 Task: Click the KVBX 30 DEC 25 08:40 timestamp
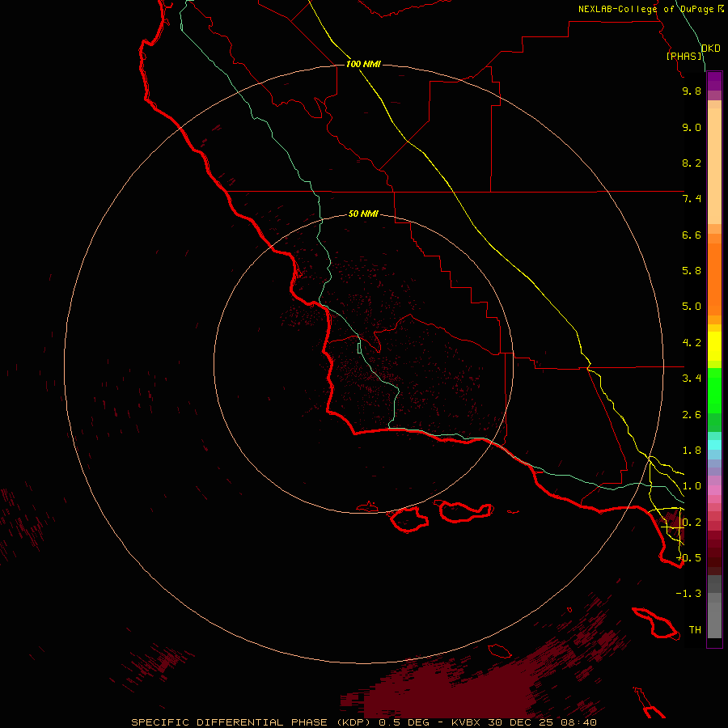pos(523,722)
